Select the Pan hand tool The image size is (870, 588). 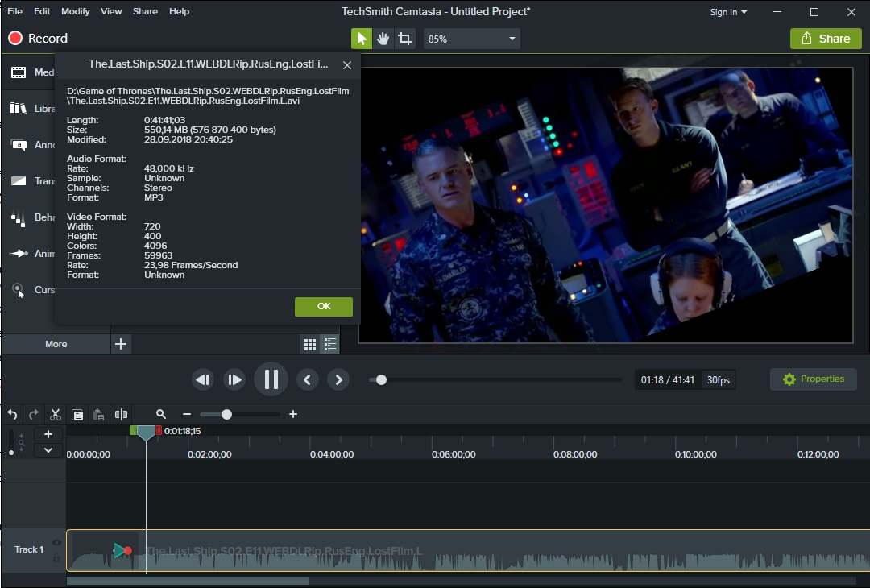(383, 39)
